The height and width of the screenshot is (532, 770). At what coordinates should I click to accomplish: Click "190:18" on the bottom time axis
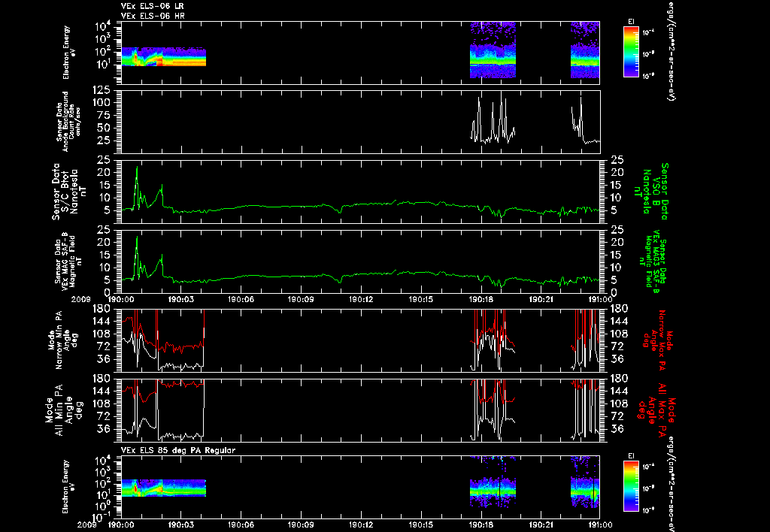pos(480,524)
